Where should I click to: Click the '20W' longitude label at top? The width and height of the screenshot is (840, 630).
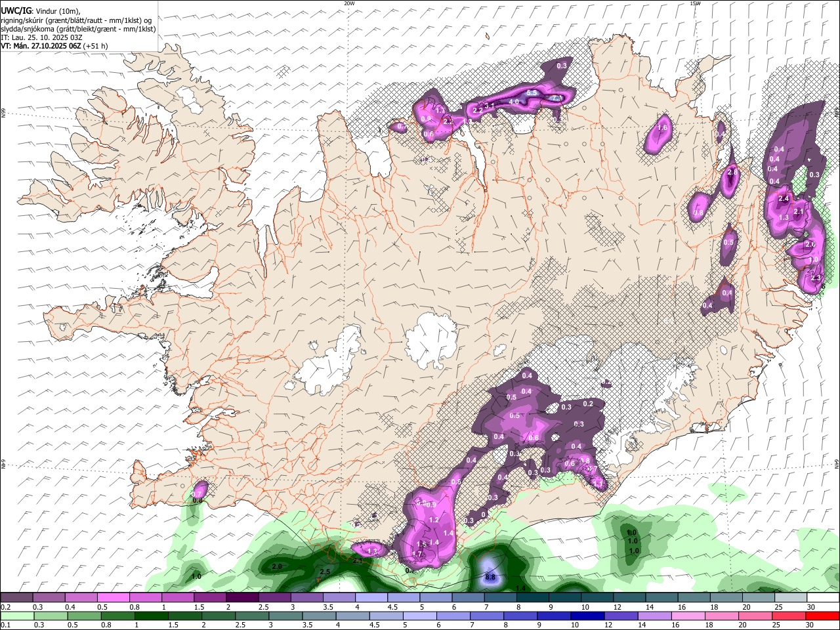pyautogui.click(x=349, y=3)
